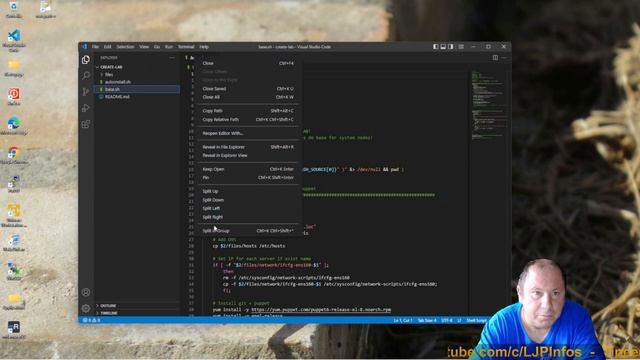Screen dimensions: 640x360
Task: Choose Split Up
Action: pos(248,191)
